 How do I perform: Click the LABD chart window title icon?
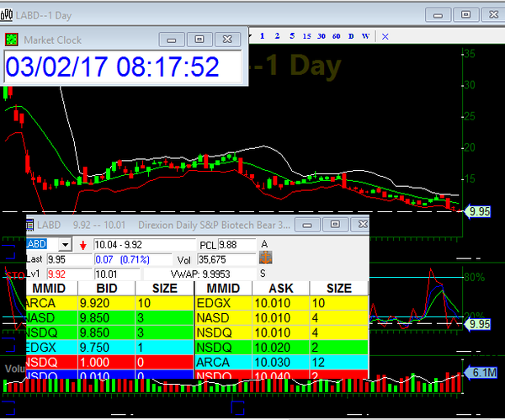8,14
